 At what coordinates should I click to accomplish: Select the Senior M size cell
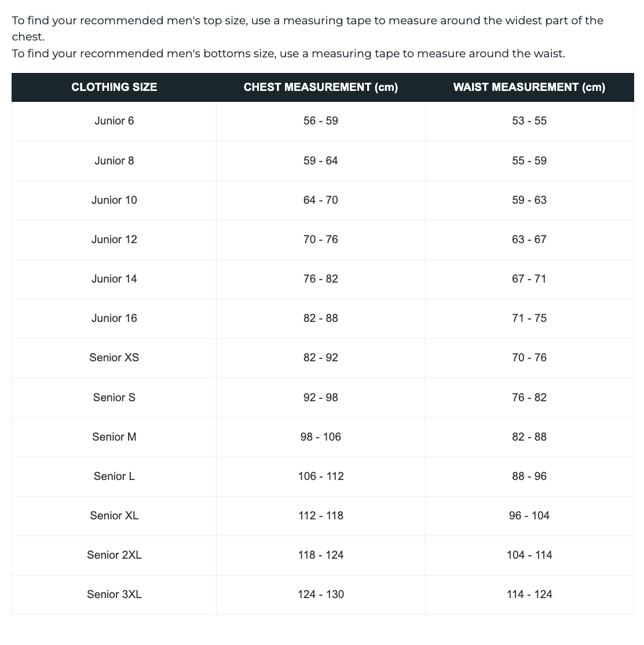tap(114, 437)
